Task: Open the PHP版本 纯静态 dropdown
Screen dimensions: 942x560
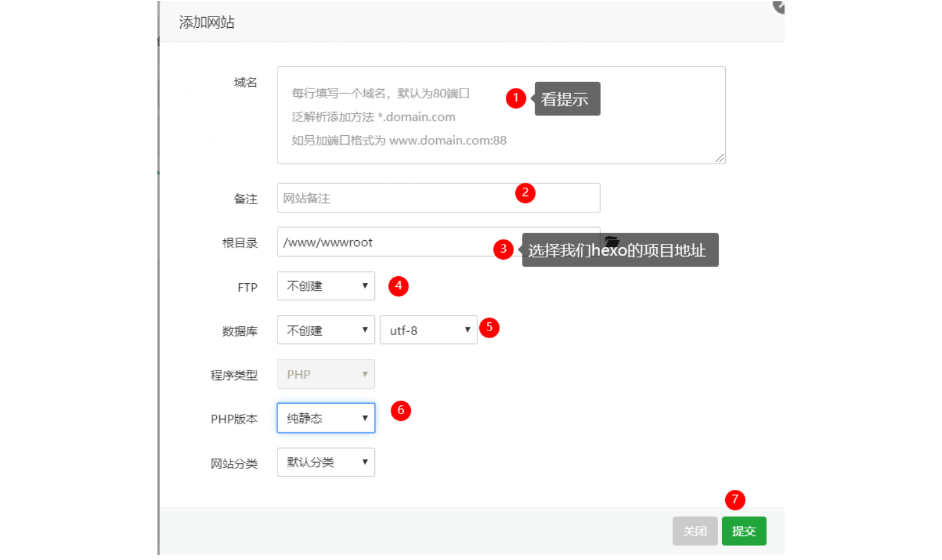Action: pos(326,418)
